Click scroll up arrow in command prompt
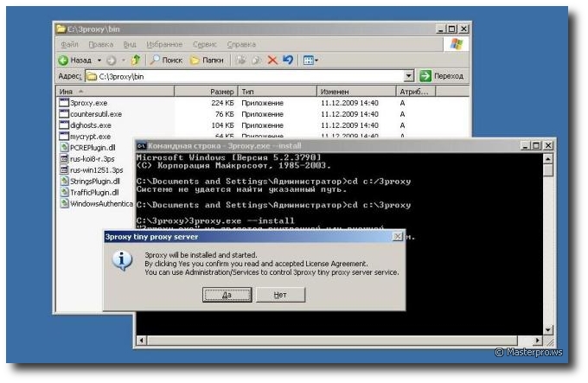The height and width of the screenshot is (383, 588). (x=548, y=159)
